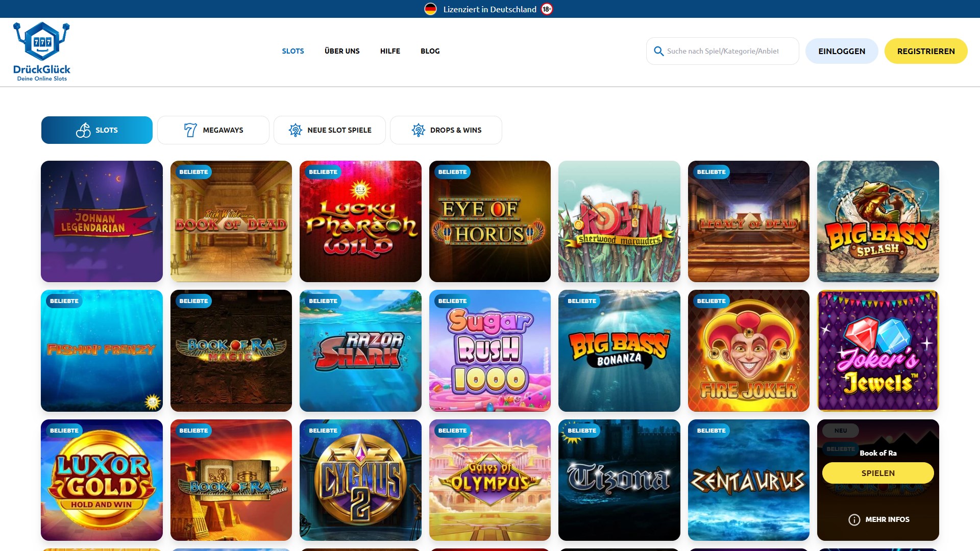
Task: Open the Lucky Pharaoh Wild game
Action: click(x=360, y=221)
